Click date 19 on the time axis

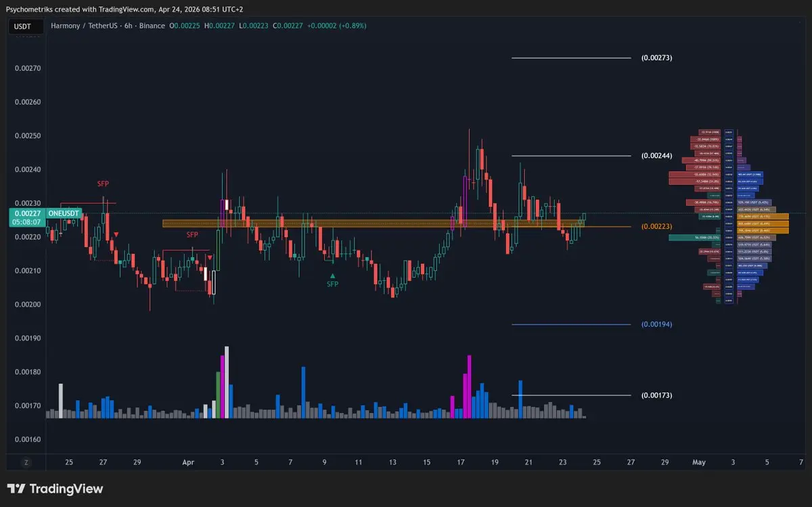tap(495, 462)
